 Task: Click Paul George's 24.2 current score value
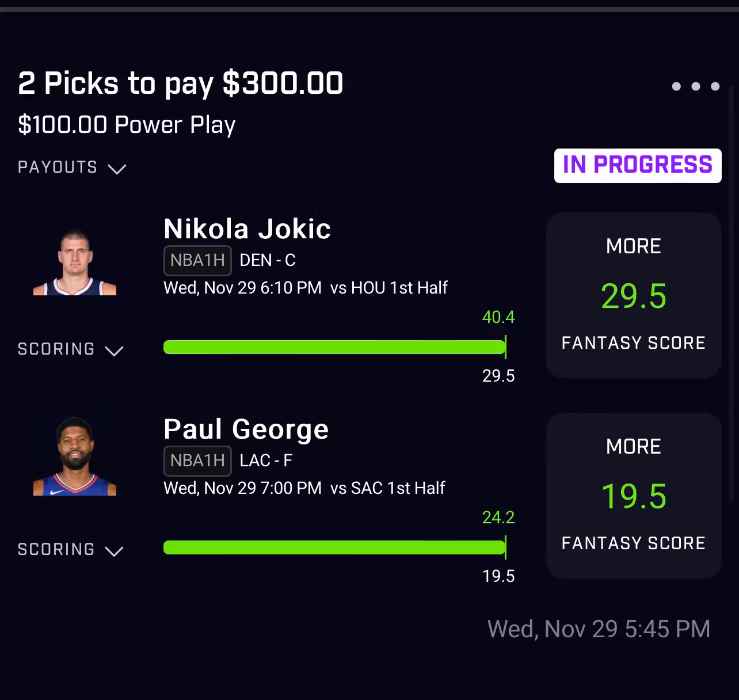tap(498, 518)
